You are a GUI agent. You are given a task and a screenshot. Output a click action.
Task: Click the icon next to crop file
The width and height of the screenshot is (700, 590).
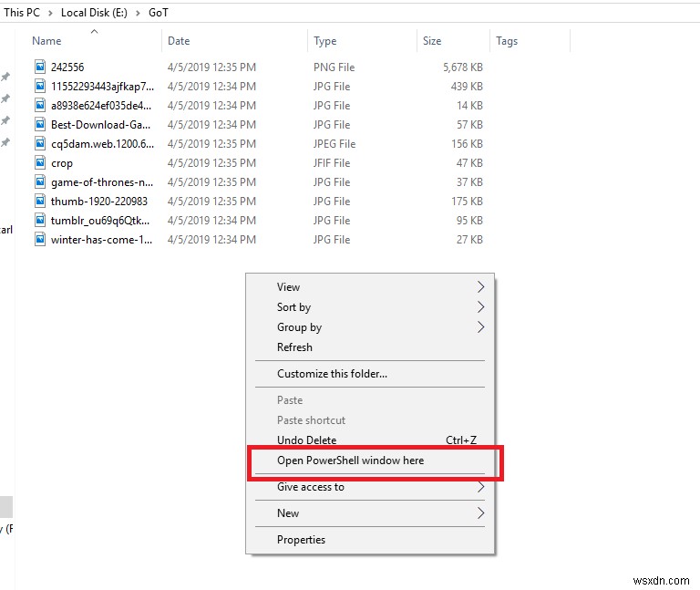40,163
